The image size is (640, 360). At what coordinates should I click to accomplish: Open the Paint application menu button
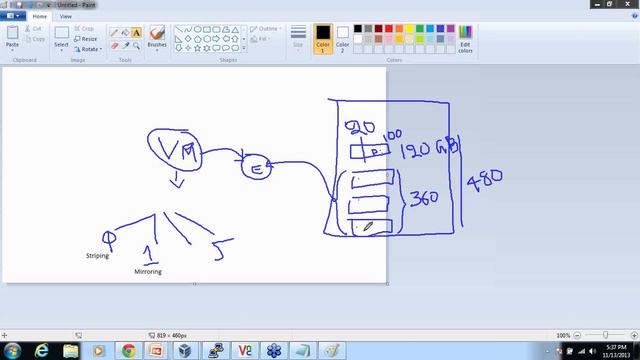tap(13, 16)
